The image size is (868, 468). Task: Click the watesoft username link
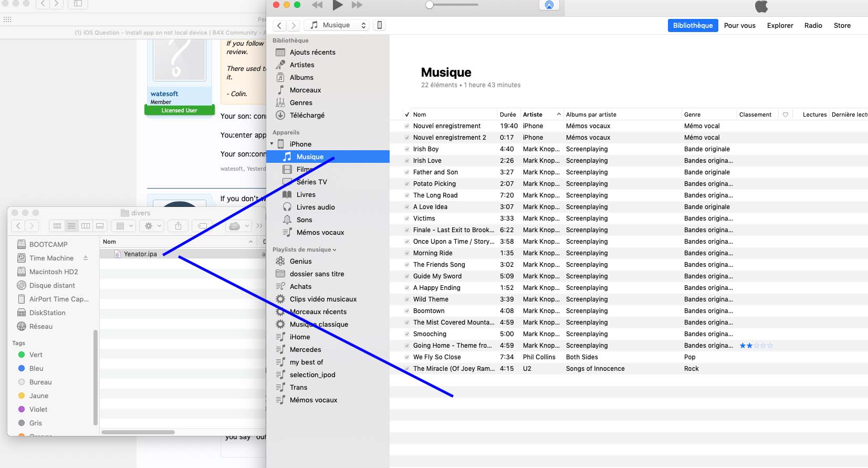pyautogui.click(x=164, y=94)
